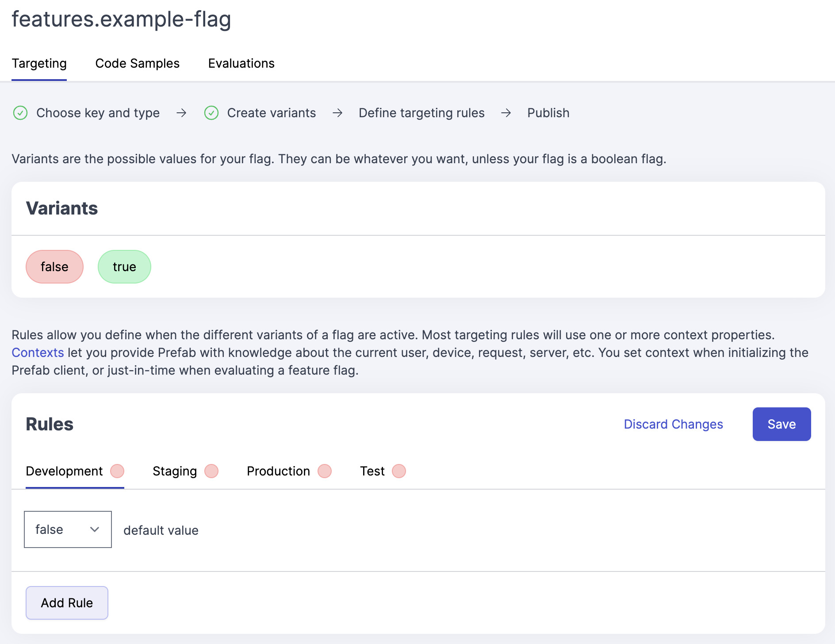Select the Targeting tab

(x=39, y=64)
